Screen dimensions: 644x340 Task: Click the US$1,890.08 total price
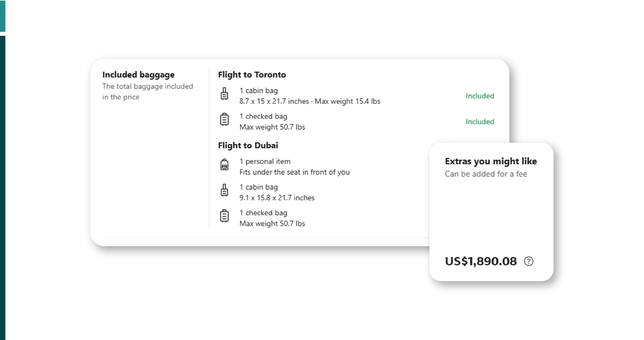[x=481, y=261]
